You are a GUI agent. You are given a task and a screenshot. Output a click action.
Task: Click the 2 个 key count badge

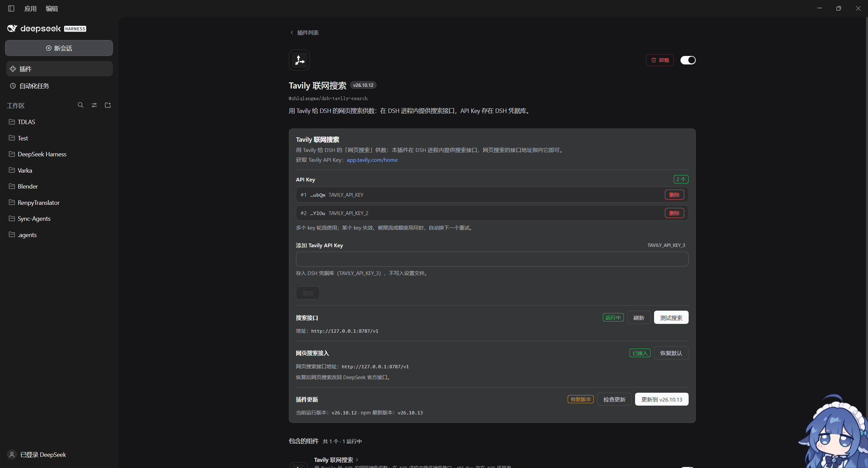(681, 179)
